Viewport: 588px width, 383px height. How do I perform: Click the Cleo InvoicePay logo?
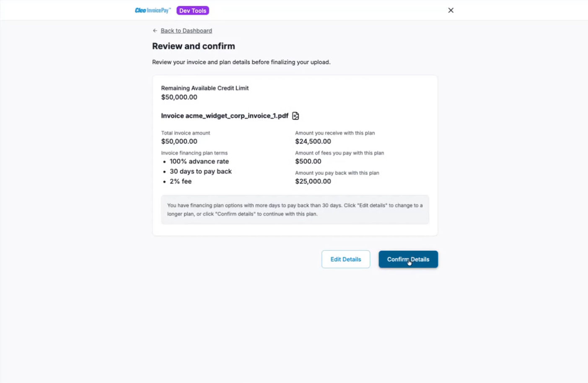(x=153, y=10)
